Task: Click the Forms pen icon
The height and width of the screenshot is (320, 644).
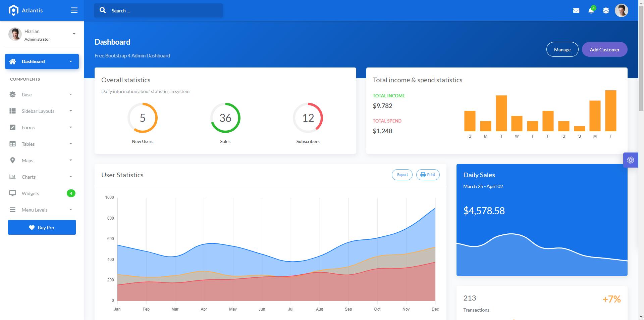Action: click(x=12, y=127)
